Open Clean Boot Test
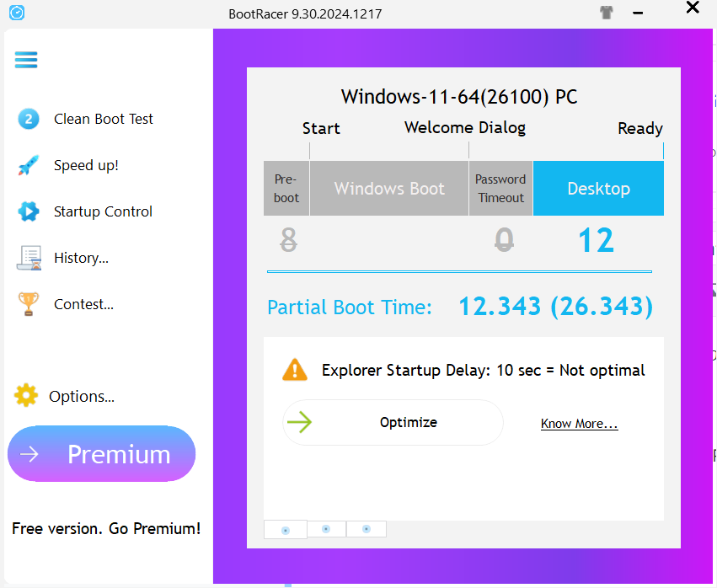The height and width of the screenshot is (588, 717). click(104, 119)
